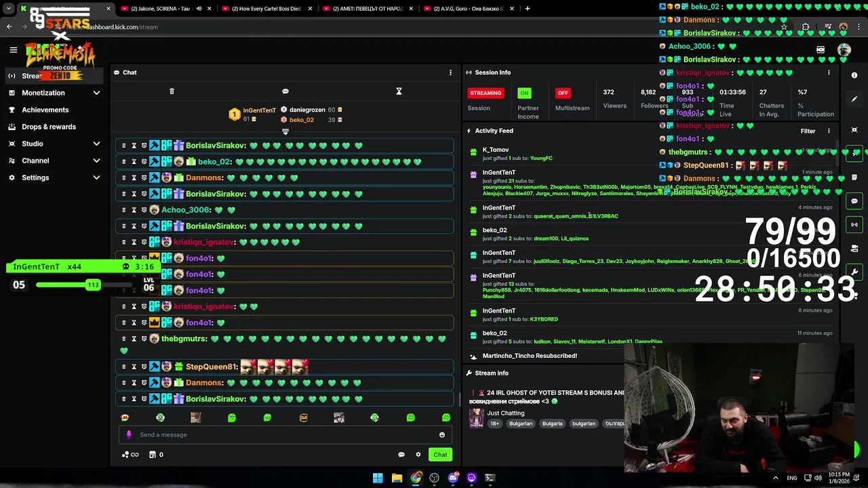868x488 pixels.
Task: Click the microphone icon in message box
Action: (129, 435)
